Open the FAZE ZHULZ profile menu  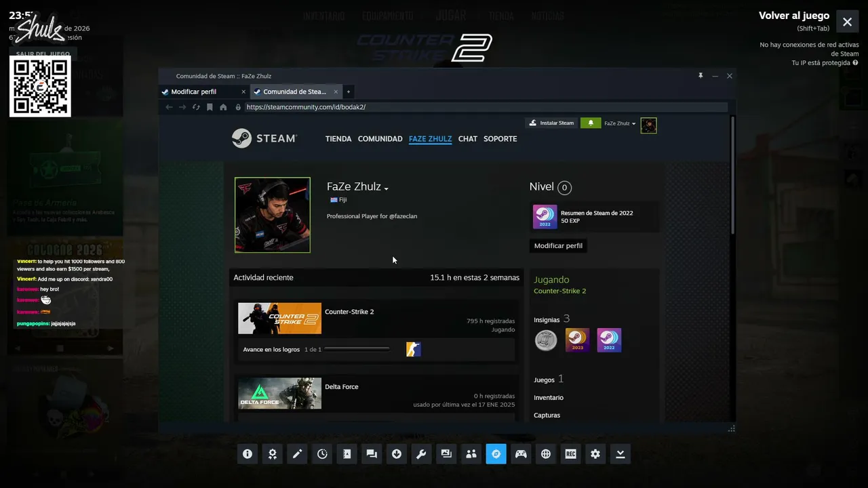point(430,139)
